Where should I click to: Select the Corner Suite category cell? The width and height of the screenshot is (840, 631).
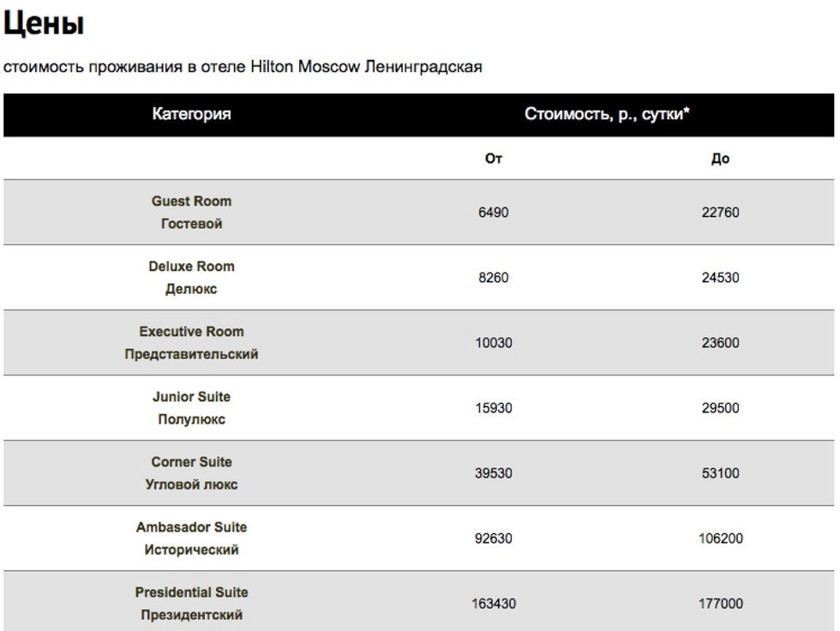[191, 473]
